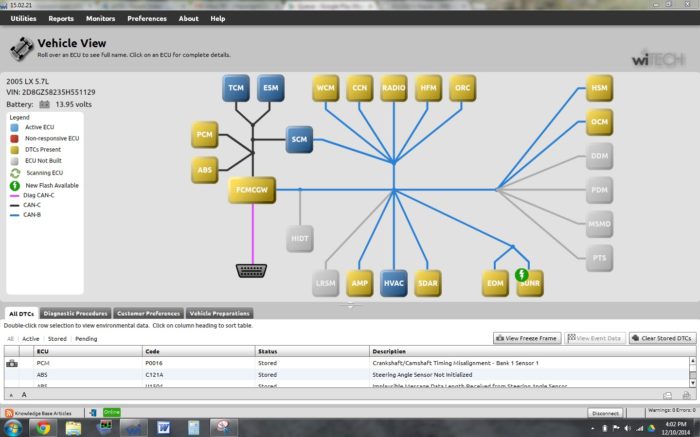Open the FCMCGW gateway ECU
The width and height of the screenshot is (700, 437).
click(251, 189)
